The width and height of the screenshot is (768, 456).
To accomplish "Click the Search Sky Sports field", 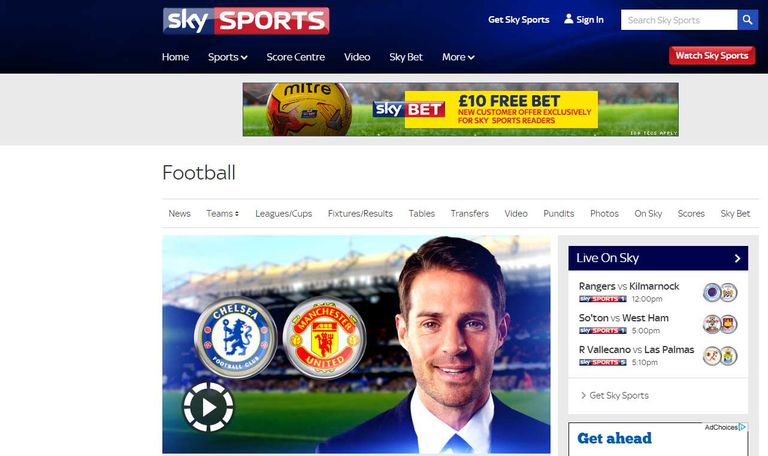I will (x=679, y=20).
